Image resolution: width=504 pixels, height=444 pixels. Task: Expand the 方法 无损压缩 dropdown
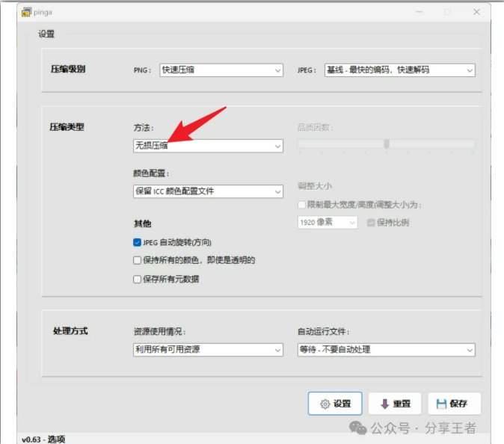[x=208, y=147]
